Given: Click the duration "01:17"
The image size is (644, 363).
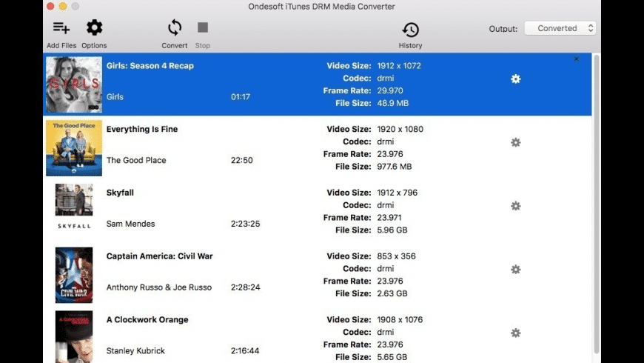Looking at the screenshot, I should [241, 97].
